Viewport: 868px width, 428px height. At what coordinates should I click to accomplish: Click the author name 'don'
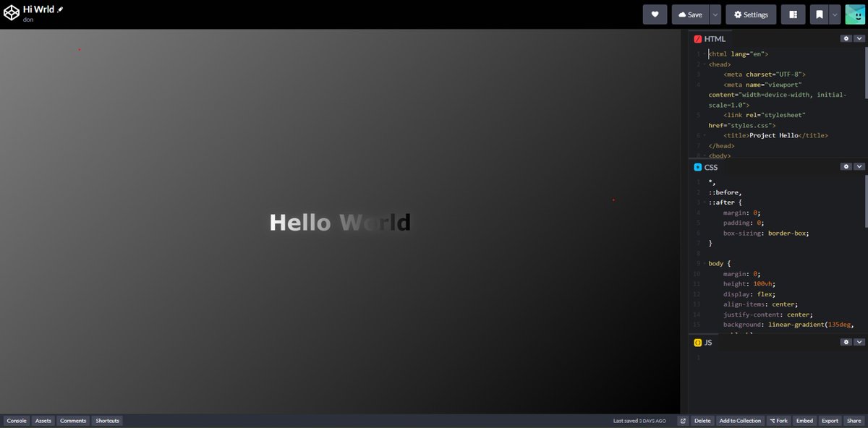(x=28, y=20)
